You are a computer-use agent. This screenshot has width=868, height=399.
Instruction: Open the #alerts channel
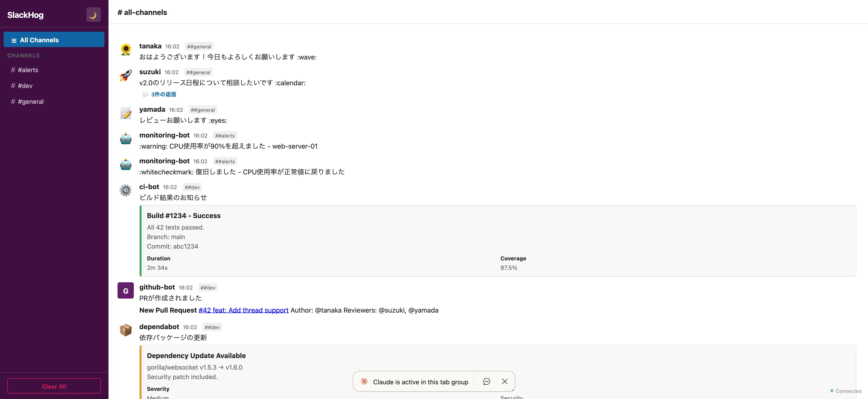[28, 70]
